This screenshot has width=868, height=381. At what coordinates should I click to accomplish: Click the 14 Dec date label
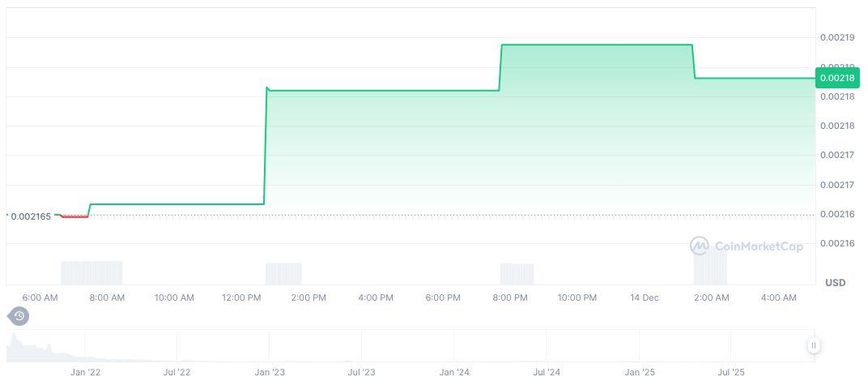pos(645,298)
